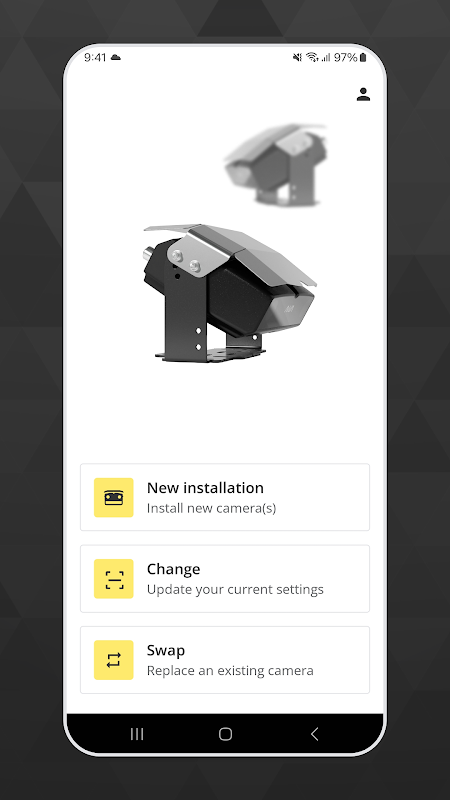Tap 'Update your current settings' text
Image resolution: width=450 pixels, height=800 pixels.
(x=235, y=589)
